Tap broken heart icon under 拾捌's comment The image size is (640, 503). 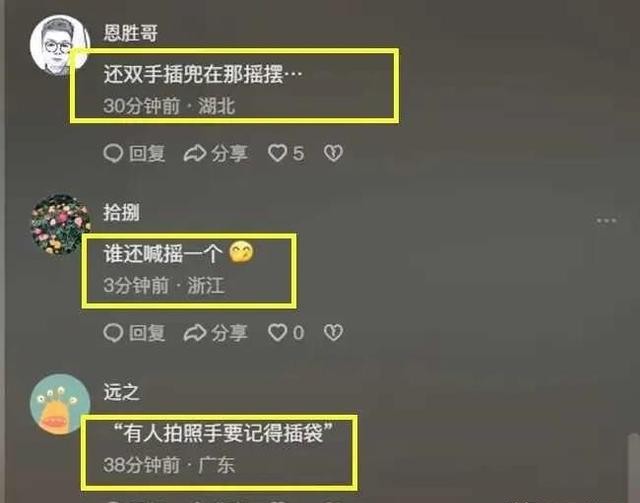(333, 333)
